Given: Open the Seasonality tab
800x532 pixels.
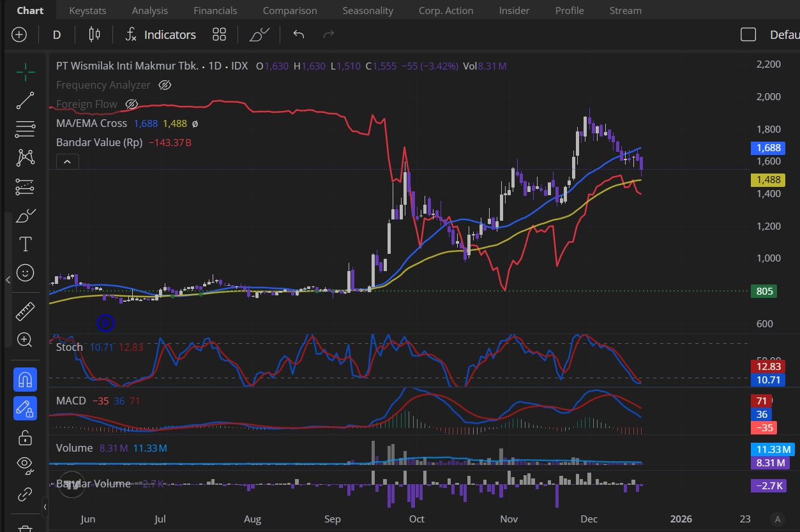Looking at the screenshot, I should [368, 10].
